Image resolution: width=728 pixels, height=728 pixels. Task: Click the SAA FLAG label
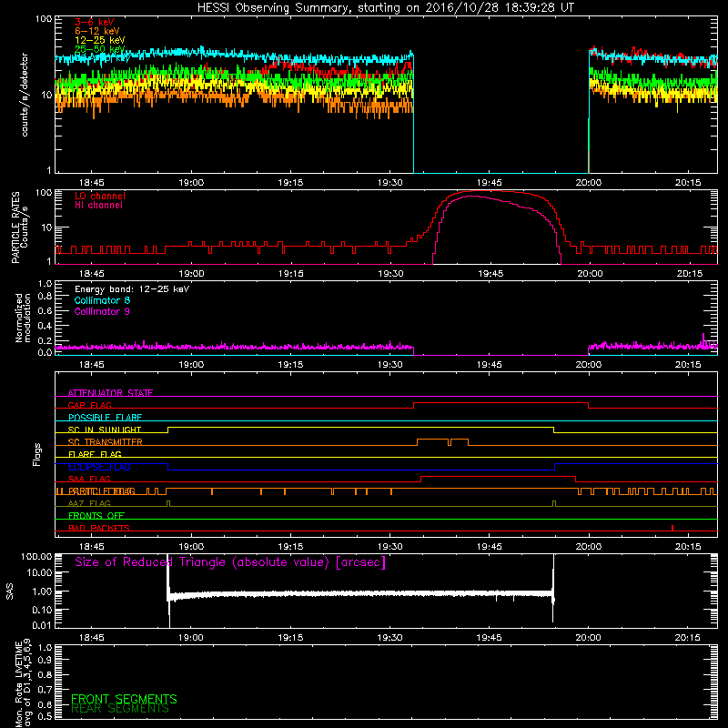pyautogui.click(x=89, y=479)
